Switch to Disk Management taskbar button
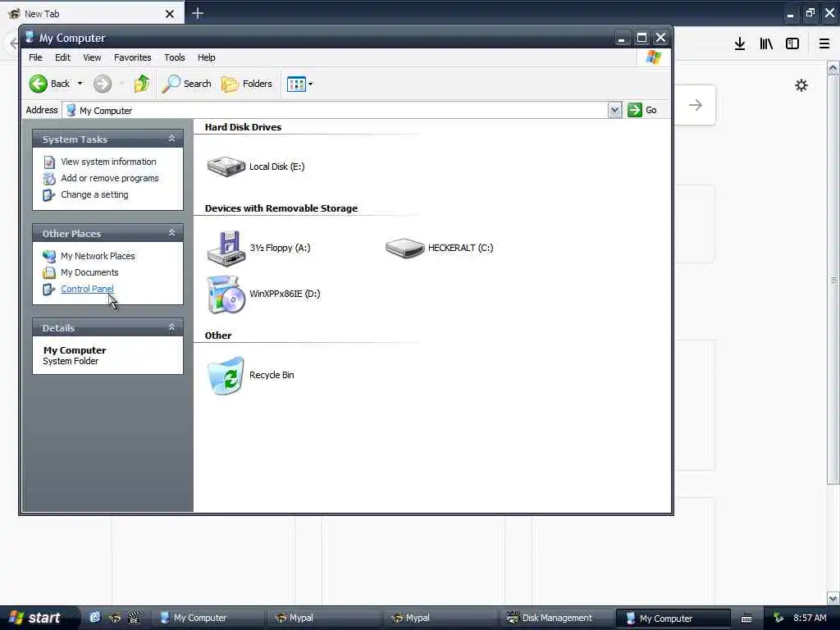The image size is (840, 630). coord(555,618)
